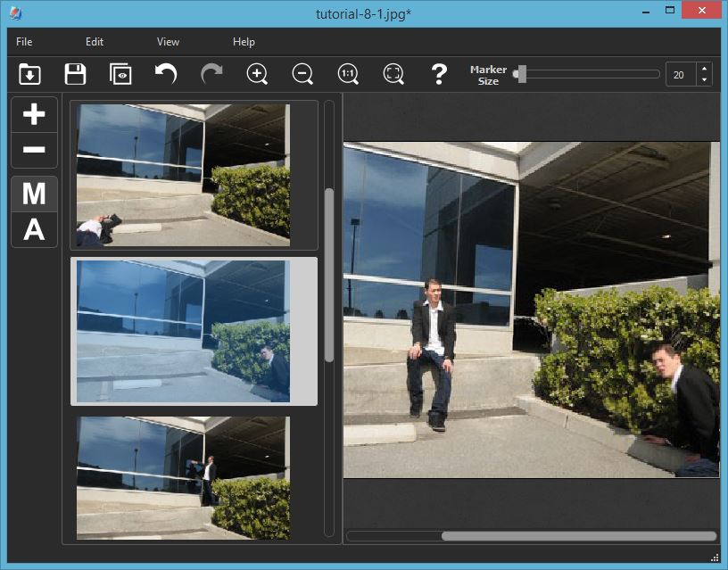Zoom into the image

coord(257,74)
